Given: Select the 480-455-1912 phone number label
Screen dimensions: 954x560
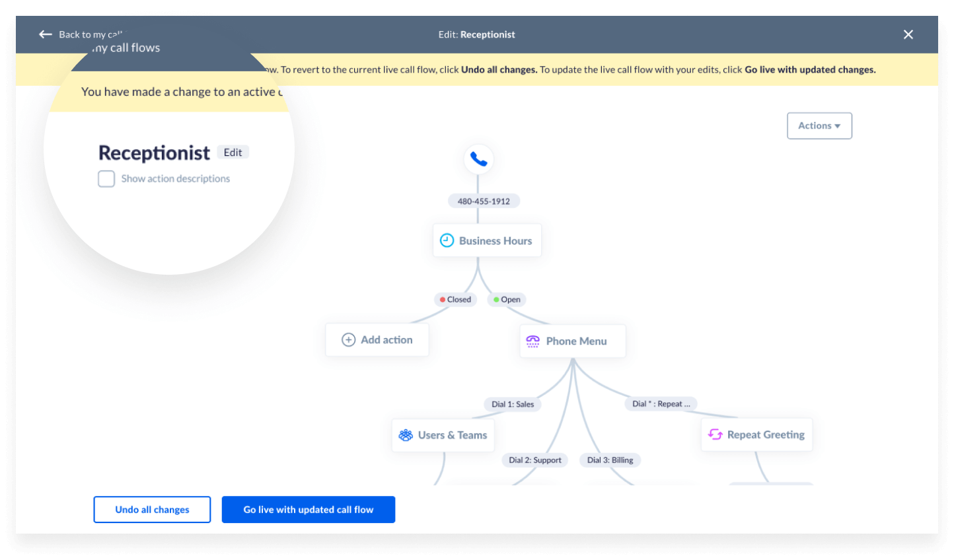Looking at the screenshot, I should [484, 201].
